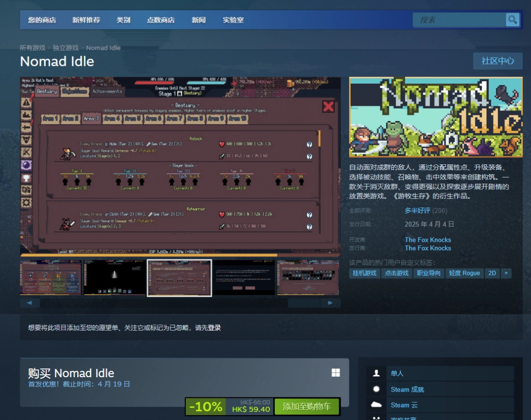The height and width of the screenshot is (420, 531).
Task: Type in the store search field
Action: coord(460,20)
